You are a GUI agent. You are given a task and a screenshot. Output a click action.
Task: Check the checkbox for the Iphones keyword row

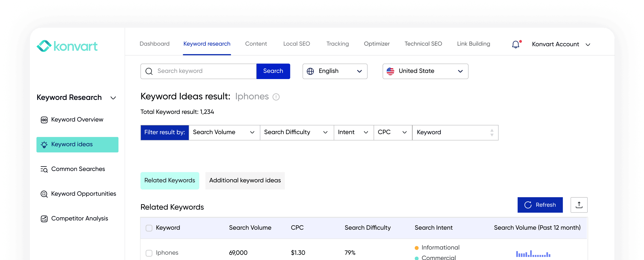[149, 253]
